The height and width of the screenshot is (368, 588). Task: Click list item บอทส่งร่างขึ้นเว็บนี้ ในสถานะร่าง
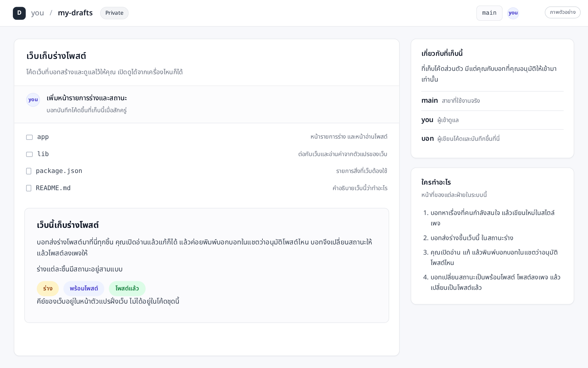pyautogui.click(x=472, y=238)
